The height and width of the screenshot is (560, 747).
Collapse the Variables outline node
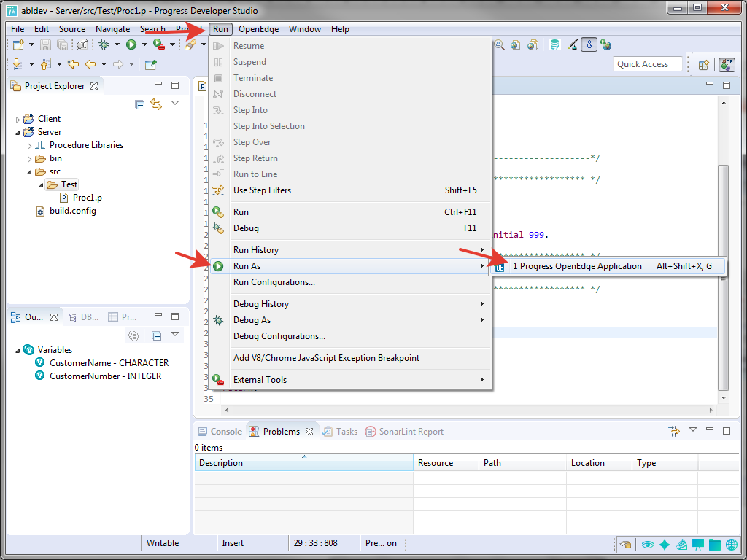pyautogui.click(x=18, y=351)
